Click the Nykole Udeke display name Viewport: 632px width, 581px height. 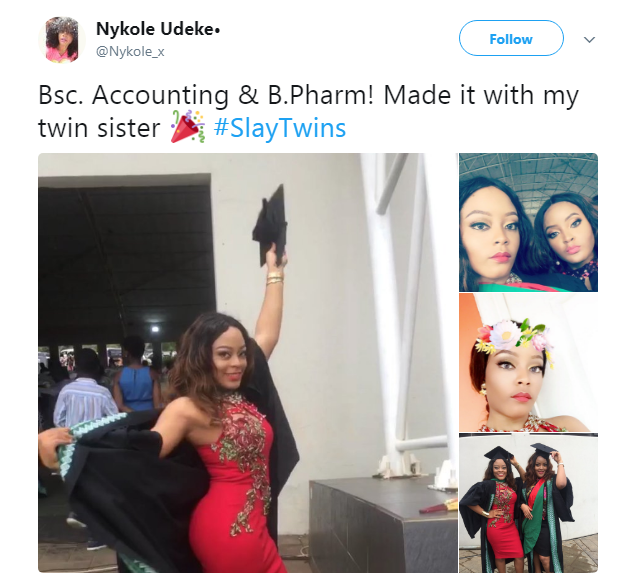[159, 29]
